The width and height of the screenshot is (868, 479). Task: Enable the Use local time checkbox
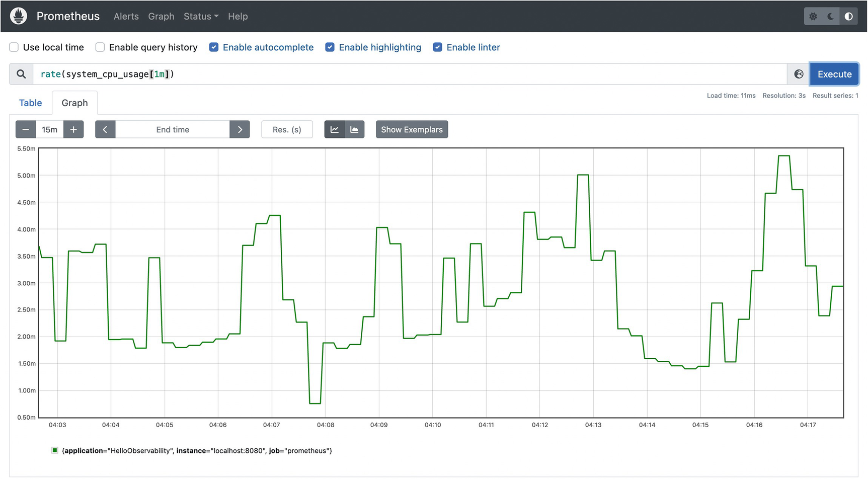tap(14, 47)
